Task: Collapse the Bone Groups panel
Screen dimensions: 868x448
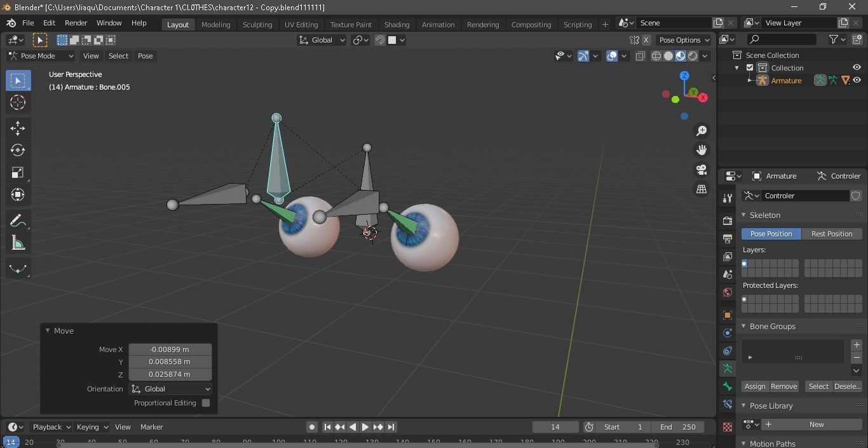Action: tap(744, 326)
